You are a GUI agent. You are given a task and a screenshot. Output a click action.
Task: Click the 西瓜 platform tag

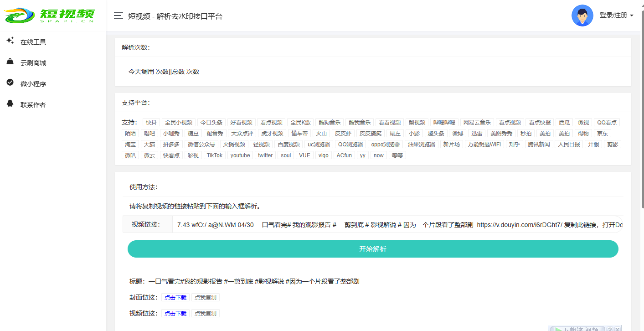click(x=564, y=123)
